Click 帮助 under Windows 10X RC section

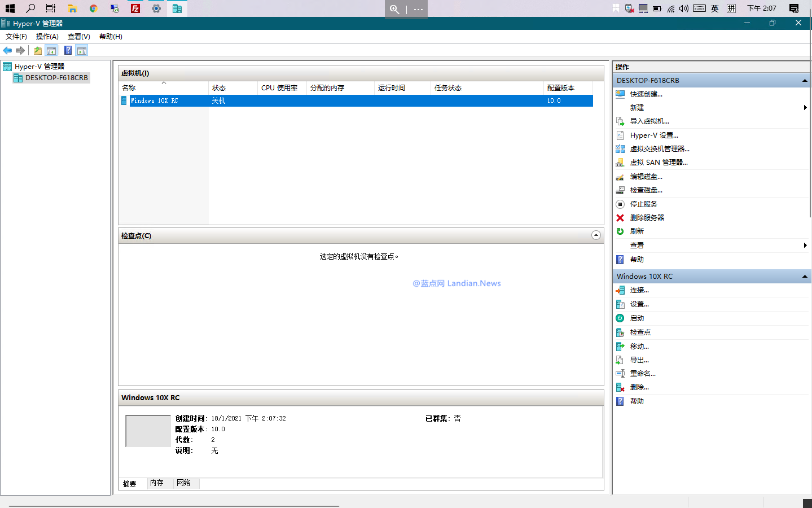pos(637,401)
